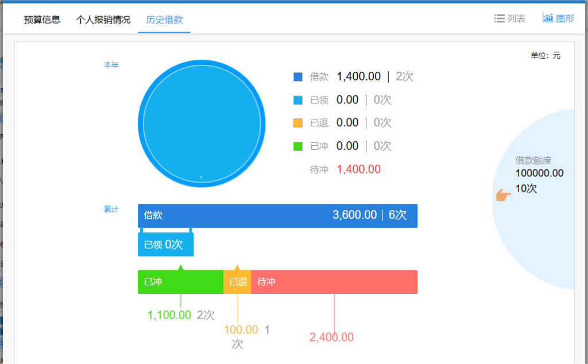Click the green 1,100.00 amount label

click(x=169, y=315)
